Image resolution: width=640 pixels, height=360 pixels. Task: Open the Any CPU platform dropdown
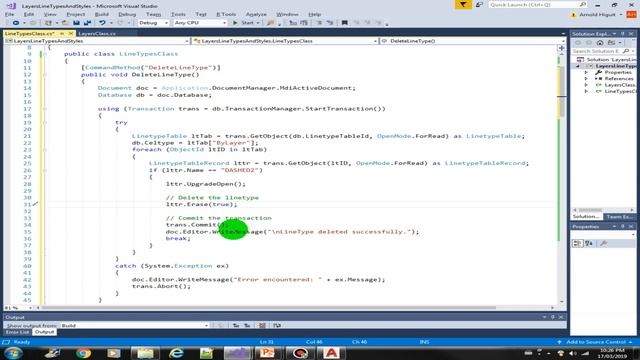(x=200, y=23)
